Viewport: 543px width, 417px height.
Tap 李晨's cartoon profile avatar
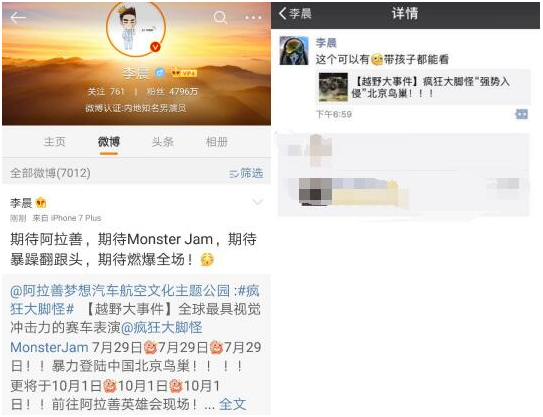(136, 28)
